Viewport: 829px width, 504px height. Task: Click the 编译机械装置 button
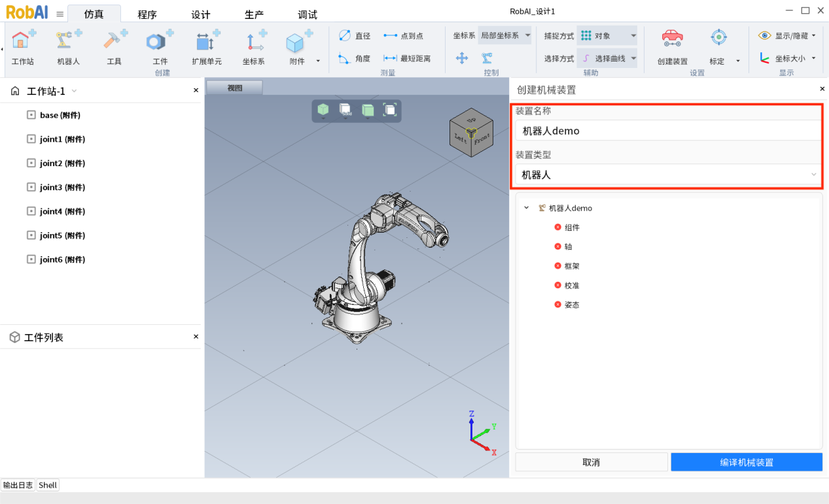[747, 462]
